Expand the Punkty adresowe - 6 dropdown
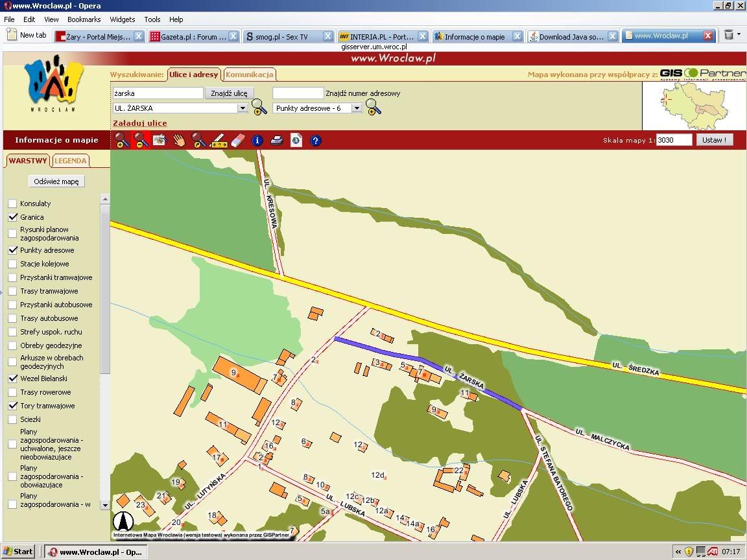Image resolution: width=747 pixels, height=560 pixels. coord(357,108)
